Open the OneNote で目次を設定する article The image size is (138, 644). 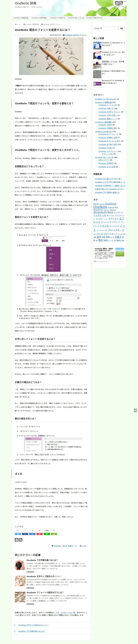coord(113,72)
